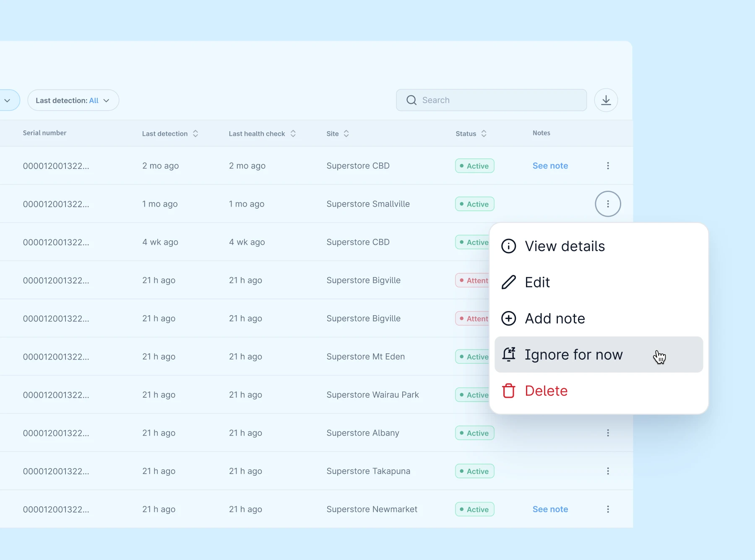
Task: Click Active badge on Superstore Newmarket row
Action: click(475, 509)
